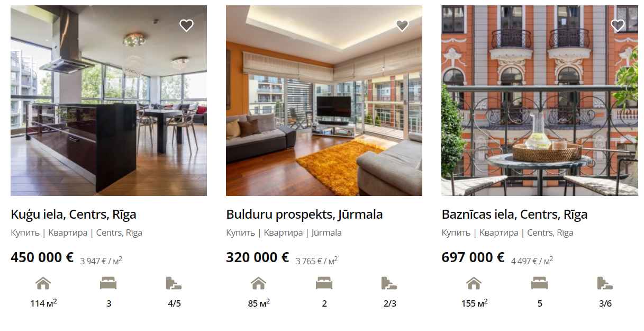Click house area icon above 114 м²
The image size is (644, 331).
click(43, 283)
